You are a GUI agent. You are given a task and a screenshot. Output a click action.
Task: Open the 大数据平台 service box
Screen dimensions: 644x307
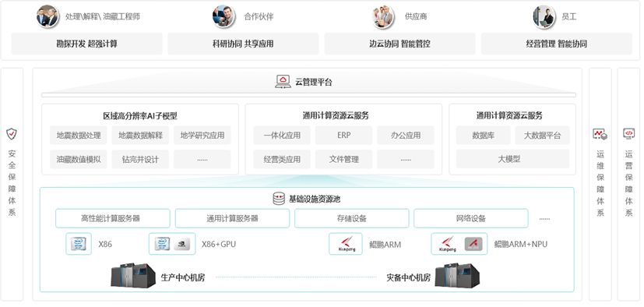pyautogui.click(x=542, y=136)
